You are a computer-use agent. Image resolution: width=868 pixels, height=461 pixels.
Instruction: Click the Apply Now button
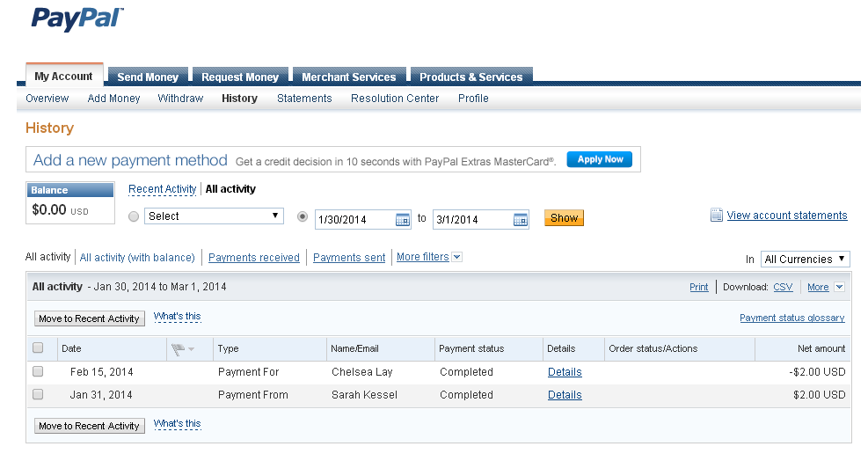tap(600, 159)
